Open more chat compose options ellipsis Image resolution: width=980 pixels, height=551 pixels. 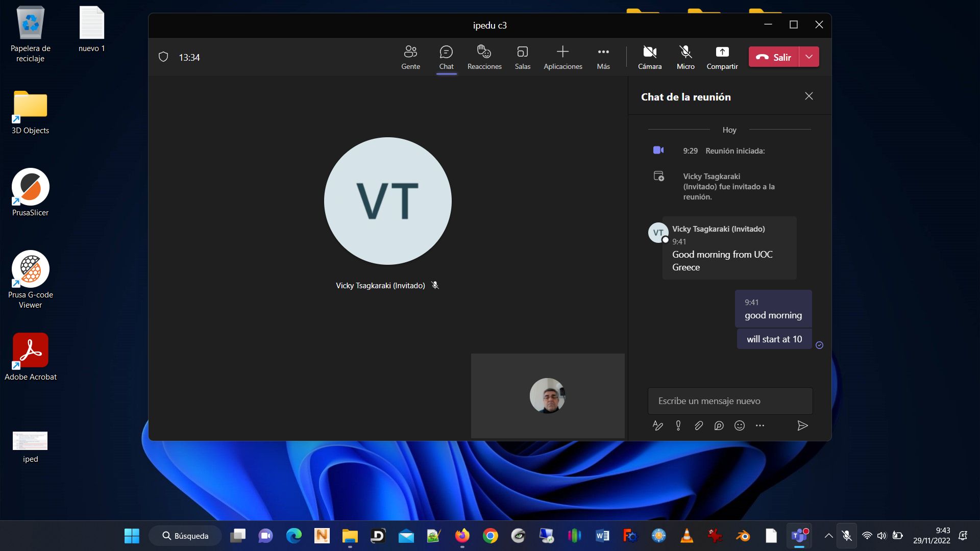(x=759, y=425)
